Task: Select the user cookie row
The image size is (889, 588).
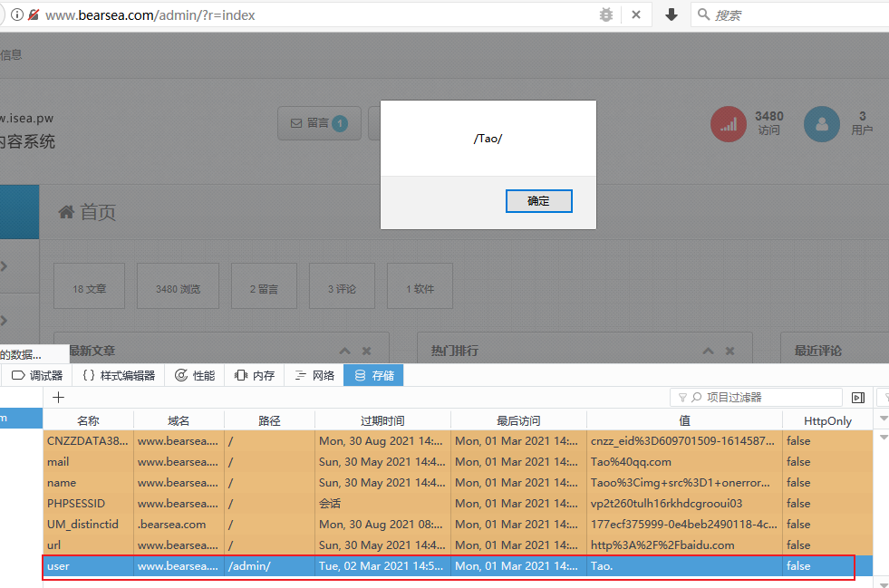Action: [x=458, y=566]
